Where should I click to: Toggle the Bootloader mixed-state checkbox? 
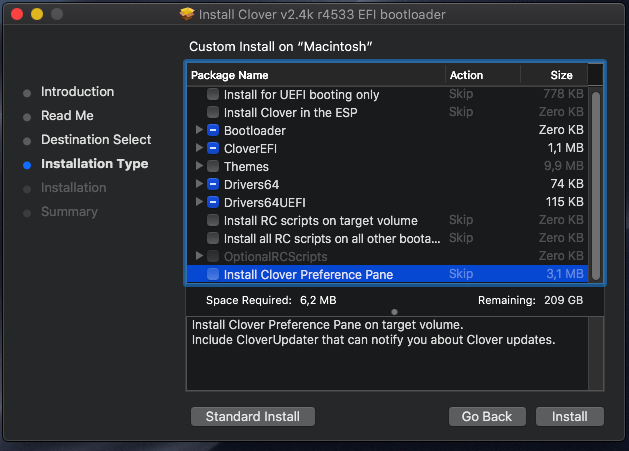tap(213, 130)
